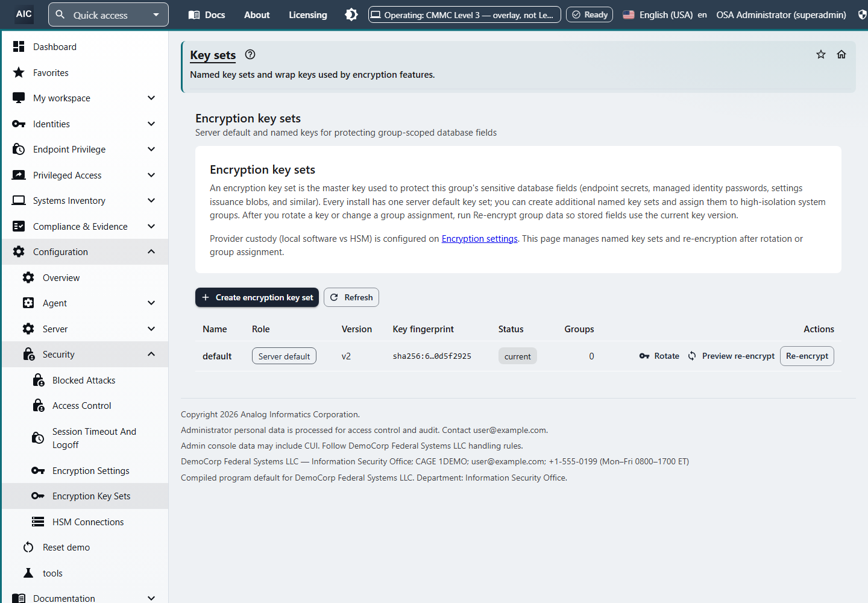Click the tools flask icon

click(28, 573)
